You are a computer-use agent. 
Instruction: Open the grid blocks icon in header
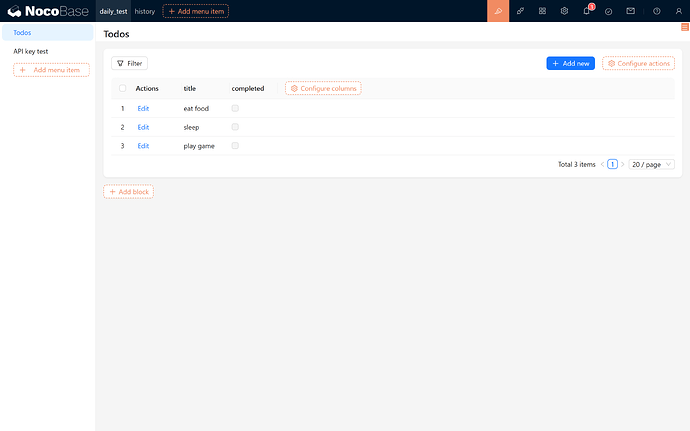[542, 11]
